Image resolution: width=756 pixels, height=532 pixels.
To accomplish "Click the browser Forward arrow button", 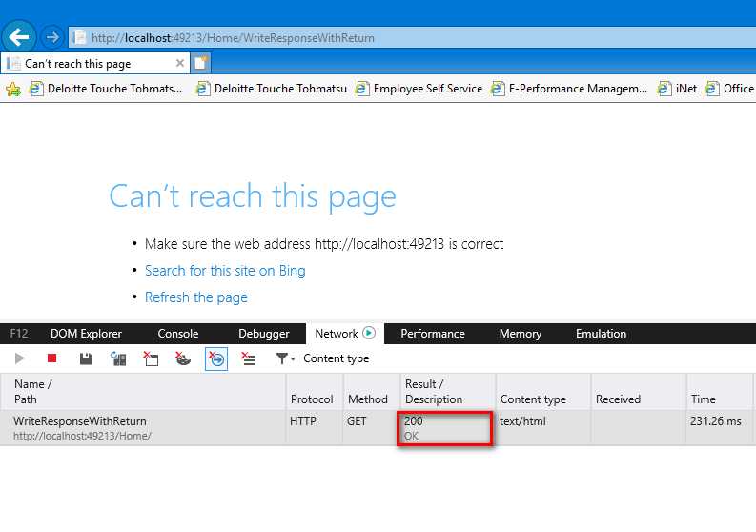I will [52, 37].
